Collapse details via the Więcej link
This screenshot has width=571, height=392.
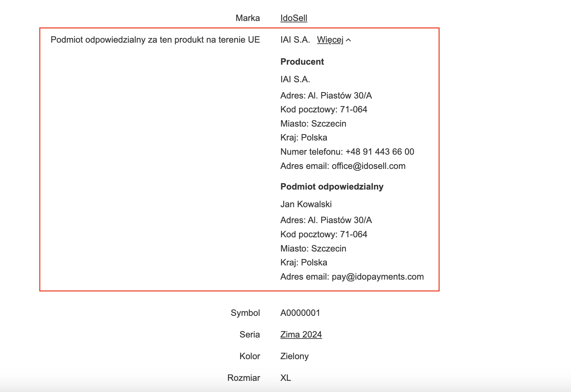tap(330, 40)
